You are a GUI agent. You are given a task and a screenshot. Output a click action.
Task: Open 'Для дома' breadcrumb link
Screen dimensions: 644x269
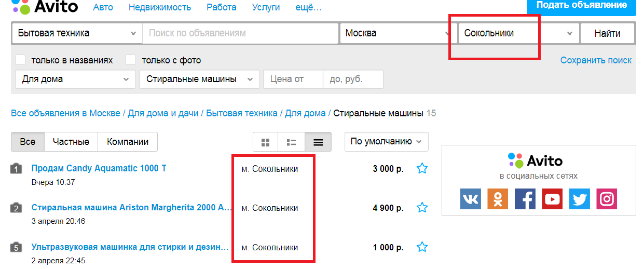[x=306, y=113]
